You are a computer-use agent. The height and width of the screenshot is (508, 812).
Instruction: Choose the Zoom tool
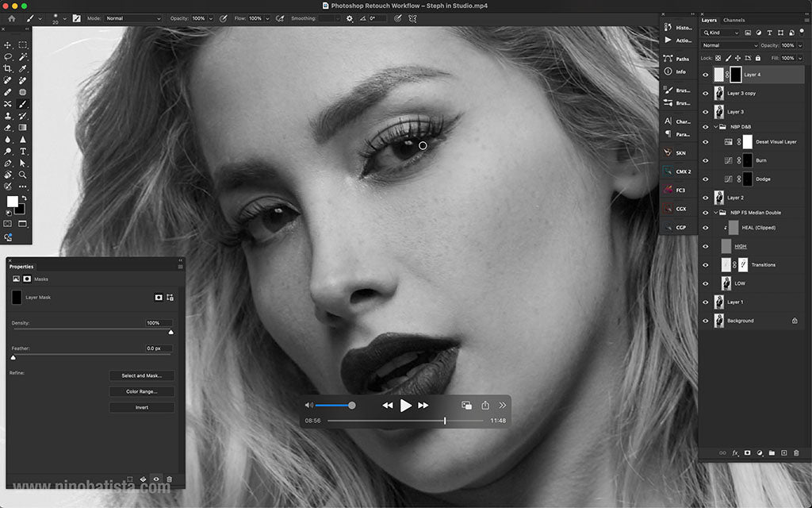click(21, 174)
